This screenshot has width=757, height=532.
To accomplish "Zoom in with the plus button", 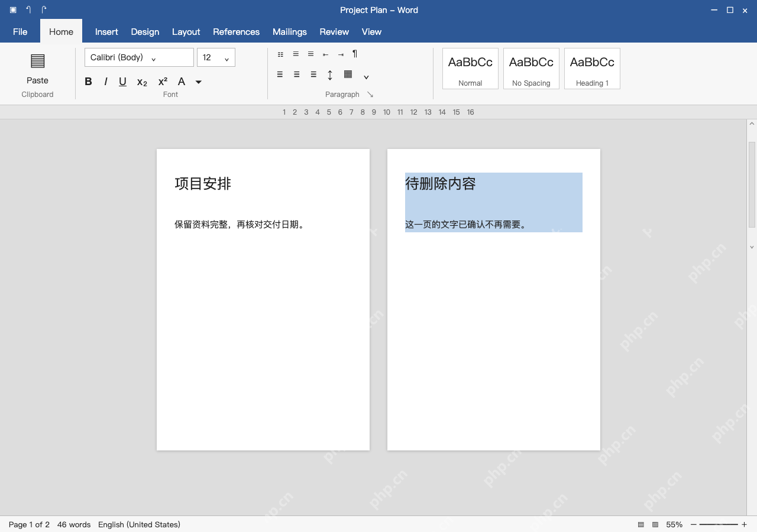I will click(x=744, y=524).
